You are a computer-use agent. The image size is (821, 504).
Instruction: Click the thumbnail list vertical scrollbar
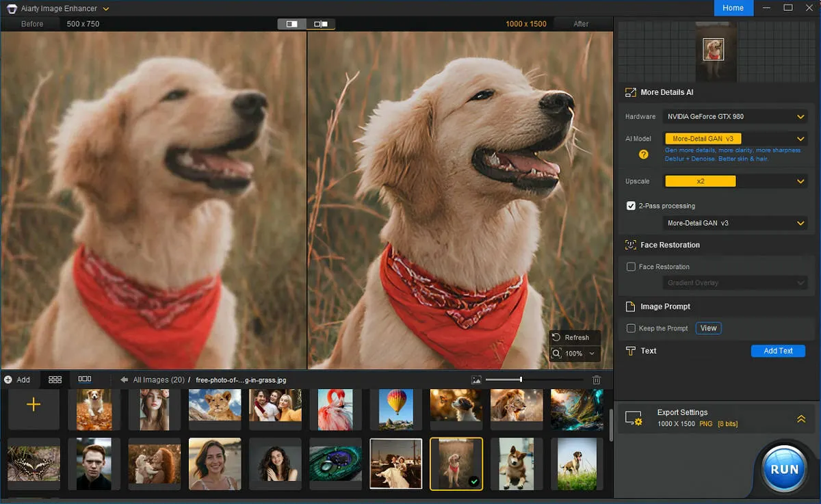point(610,426)
